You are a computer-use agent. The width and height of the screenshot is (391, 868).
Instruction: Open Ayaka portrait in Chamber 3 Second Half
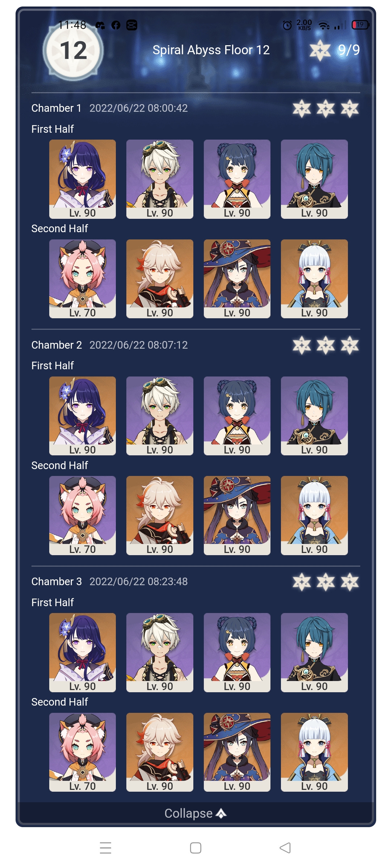314,752
